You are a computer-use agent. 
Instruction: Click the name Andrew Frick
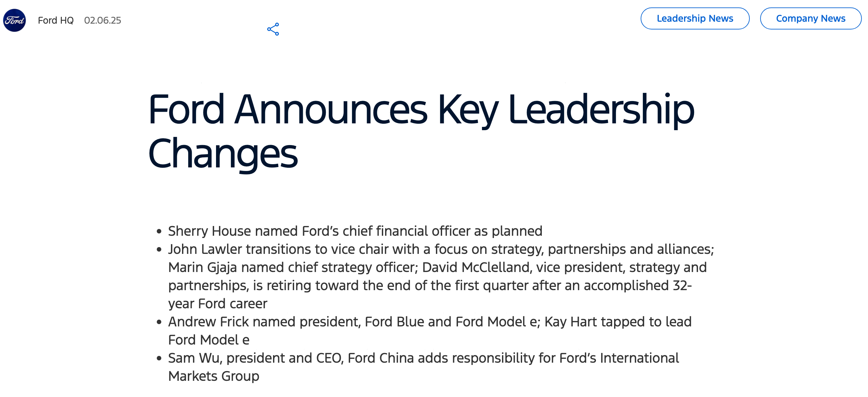[x=209, y=322]
